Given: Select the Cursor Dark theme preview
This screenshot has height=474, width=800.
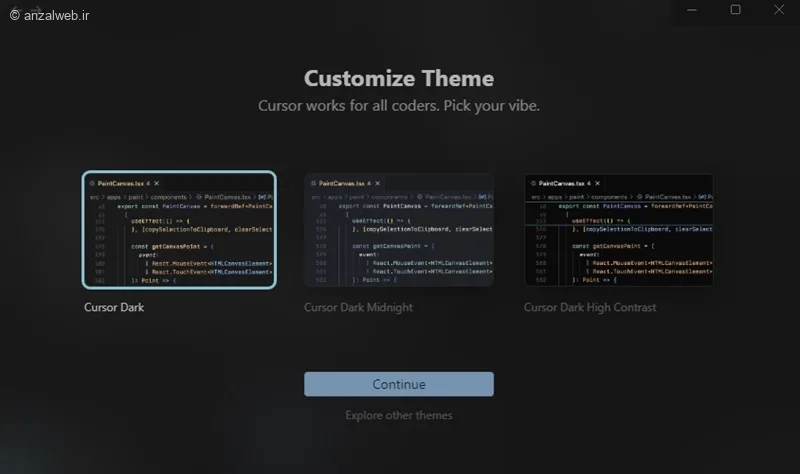Looking at the screenshot, I should click(x=179, y=231).
